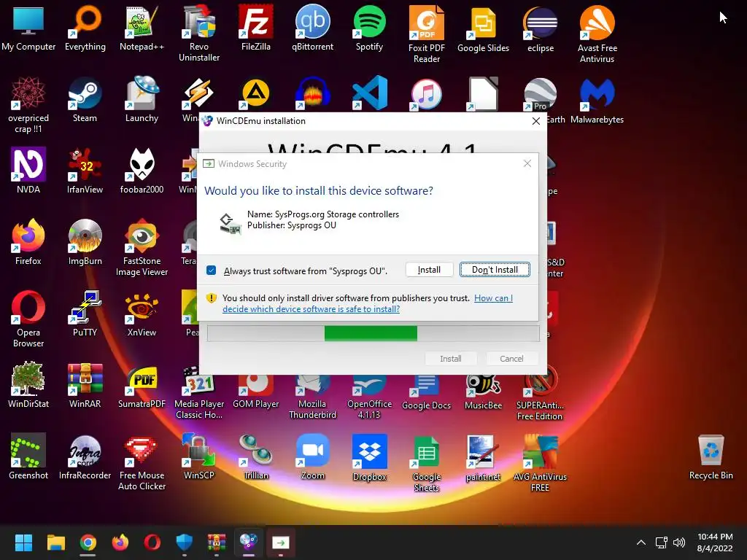Click the Don't Install button
747x560 pixels.
click(x=495, y=270)
